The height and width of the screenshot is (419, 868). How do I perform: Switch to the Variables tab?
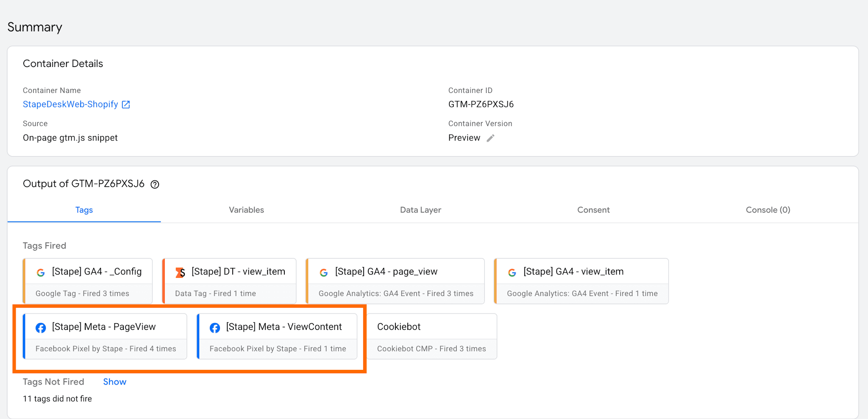pos(246,210)
